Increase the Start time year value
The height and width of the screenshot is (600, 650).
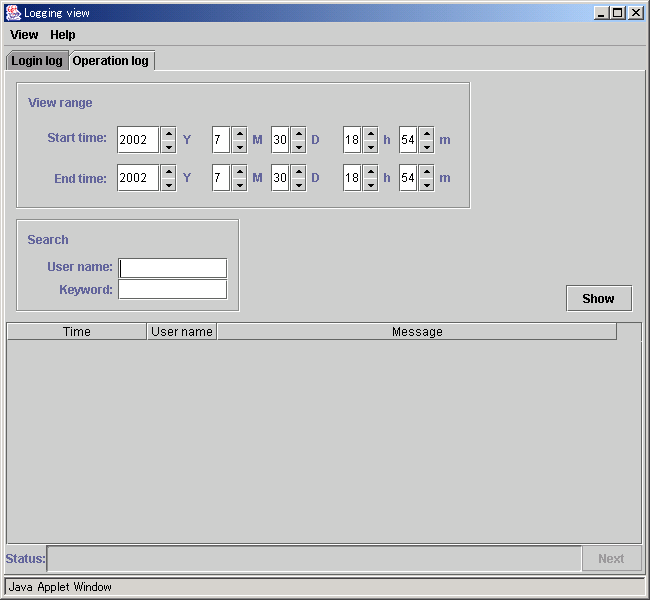pos(168,133)
